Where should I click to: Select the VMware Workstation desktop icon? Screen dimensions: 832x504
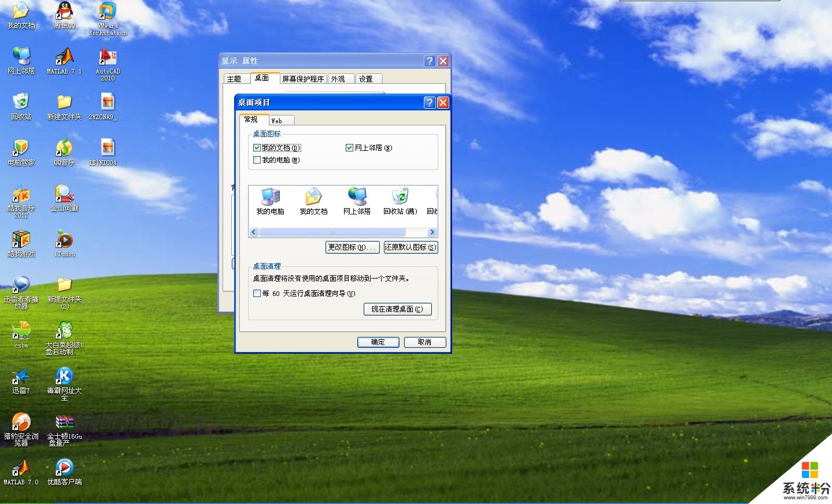[108, 16]
